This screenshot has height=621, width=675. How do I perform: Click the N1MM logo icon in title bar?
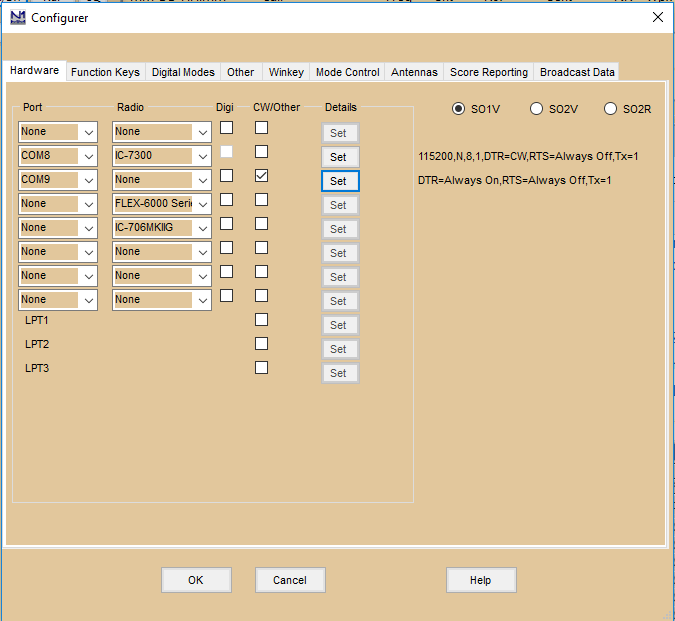[18, 18]
